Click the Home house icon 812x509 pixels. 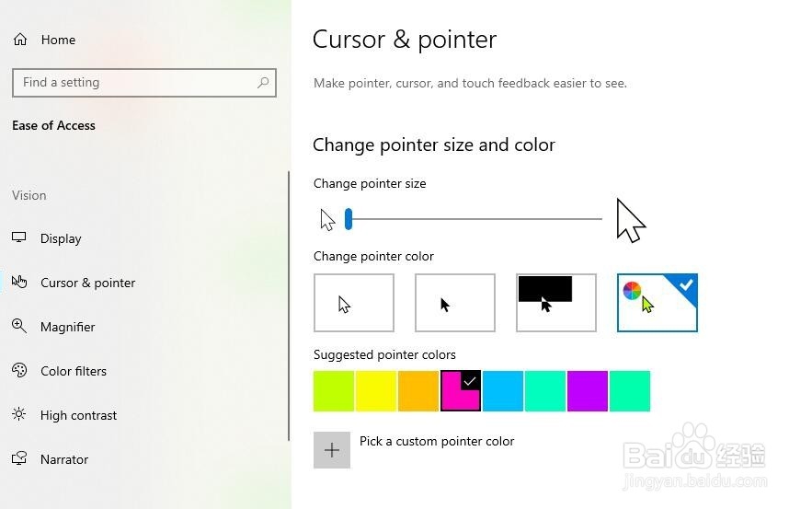(x=20, y=40)
